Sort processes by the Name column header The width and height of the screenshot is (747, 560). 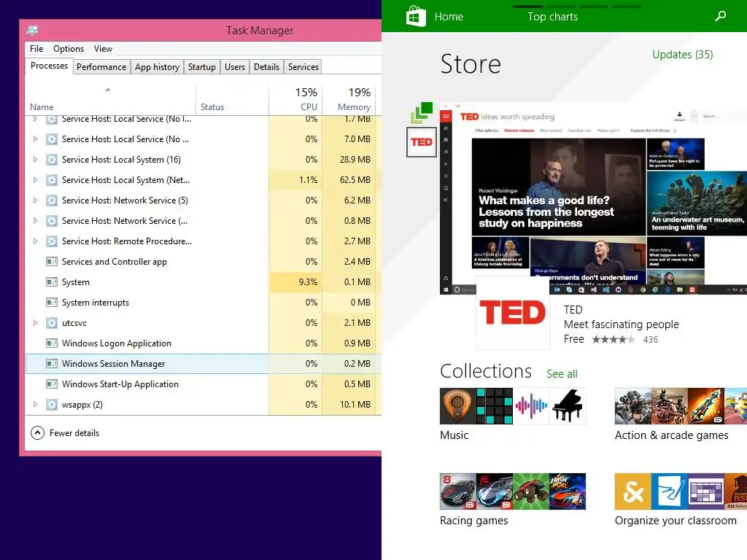pyautogui.click(x=110, y=100)
